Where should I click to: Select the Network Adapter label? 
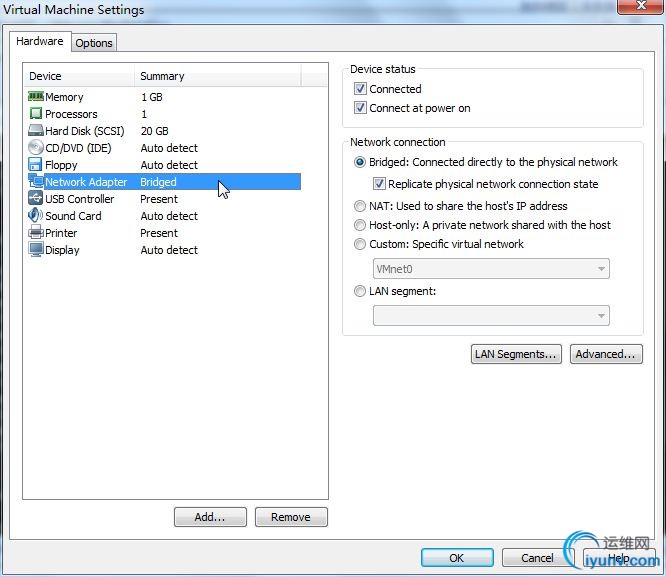86,182
